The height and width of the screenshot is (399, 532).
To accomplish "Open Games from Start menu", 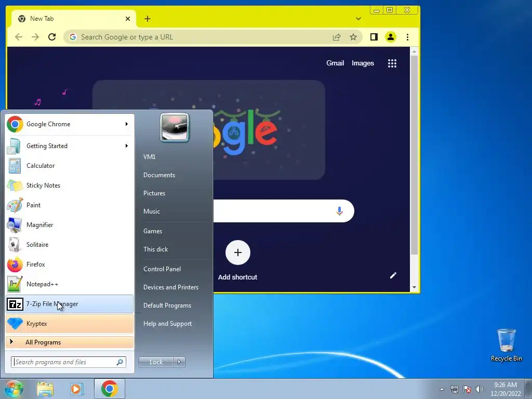I will (x=153, y=231).
